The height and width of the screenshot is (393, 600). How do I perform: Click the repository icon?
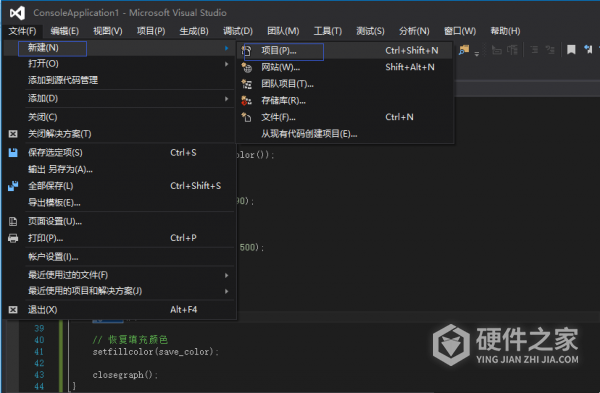coord(246,101)
